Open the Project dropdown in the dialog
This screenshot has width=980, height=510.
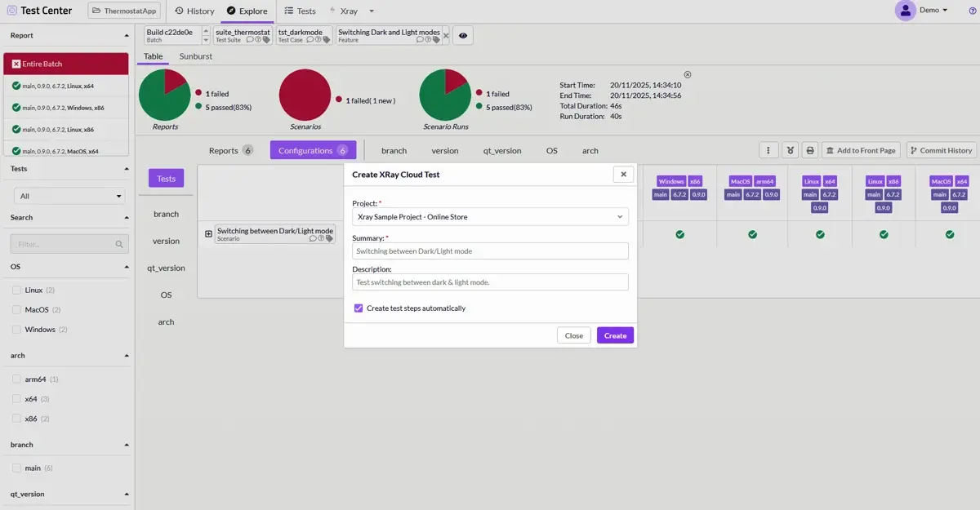(489, 215)
